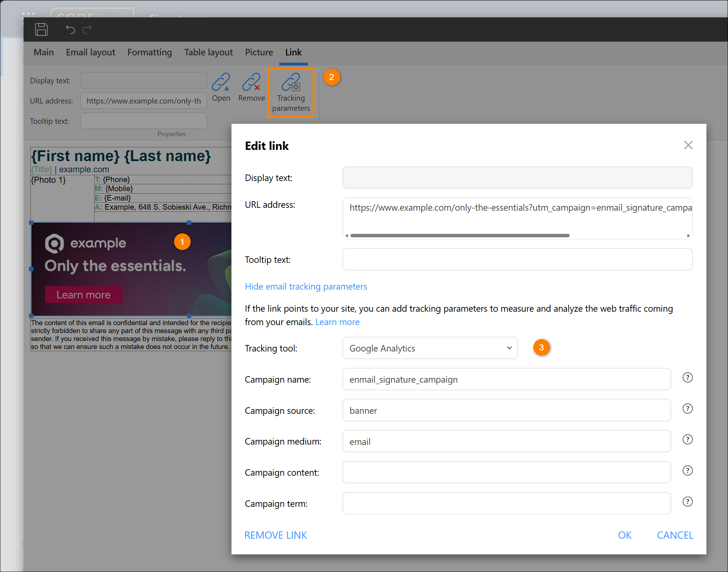
Task: Click the Campaign medium field containing email
Action: coord(507,441)
